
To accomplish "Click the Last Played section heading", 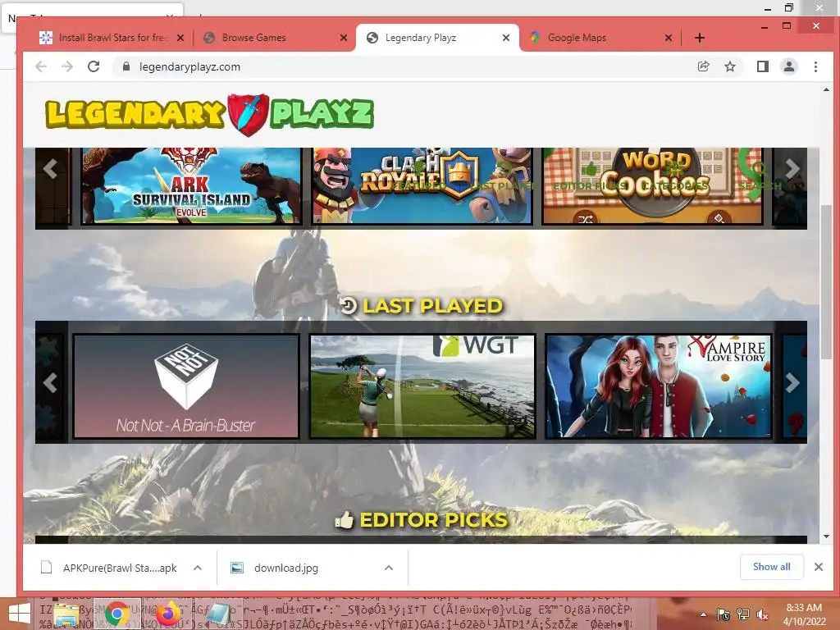I will pos(422,305).
